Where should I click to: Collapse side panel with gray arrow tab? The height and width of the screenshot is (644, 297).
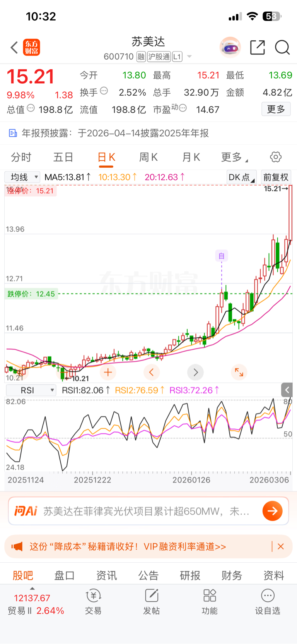coord(287,390)
